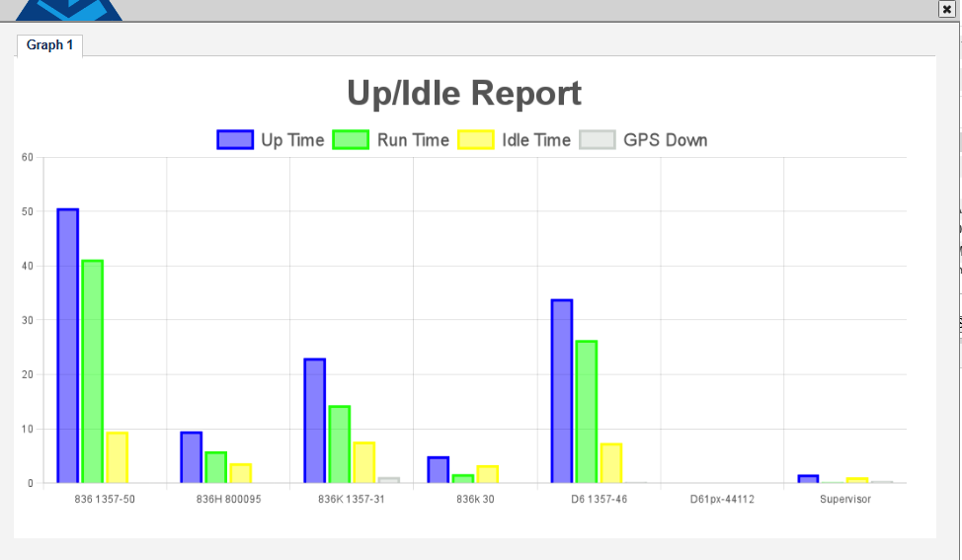Toggle the GPS Down legend swatch
The height and width of the screenshot is (560, 962).
coord(598,140)
